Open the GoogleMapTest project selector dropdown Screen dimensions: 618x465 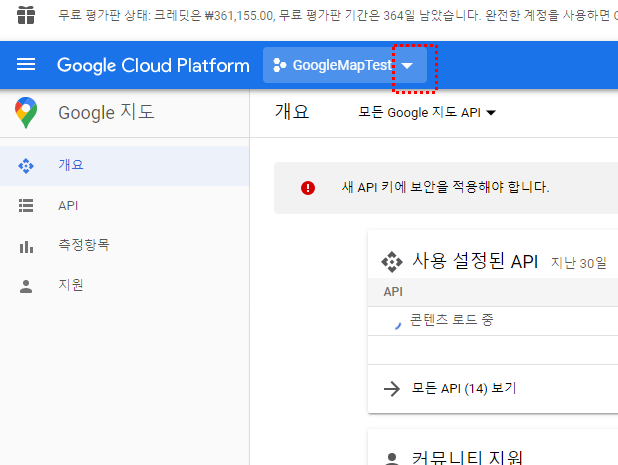[x=345, y=65]
